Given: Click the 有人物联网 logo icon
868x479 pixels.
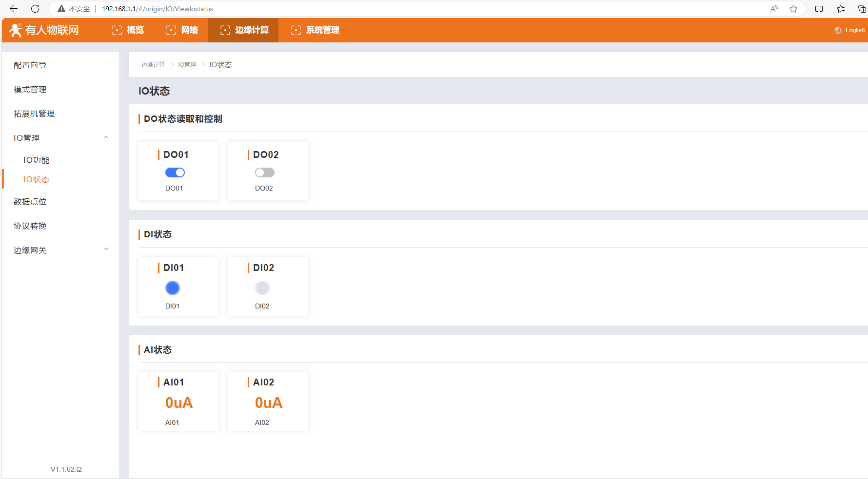Looking at the screenshot, I should point(16,30).
